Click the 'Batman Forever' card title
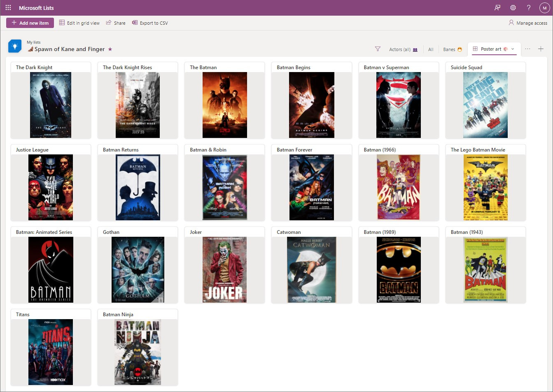553x392 pixels. coord(294,150)
